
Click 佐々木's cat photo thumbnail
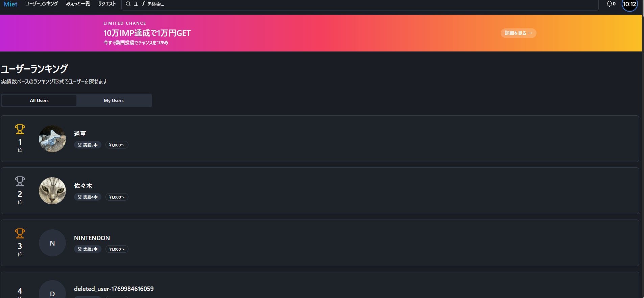point(52,191)
